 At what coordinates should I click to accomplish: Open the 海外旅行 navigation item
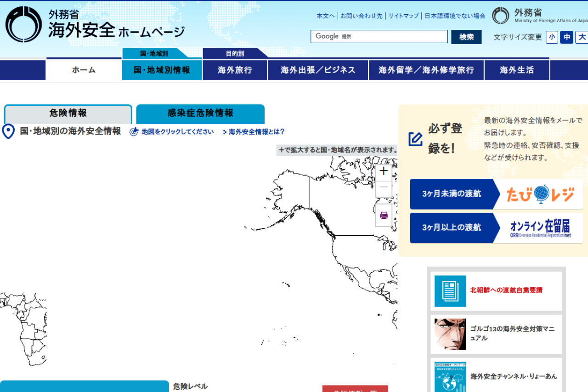[x=235, y=70]
